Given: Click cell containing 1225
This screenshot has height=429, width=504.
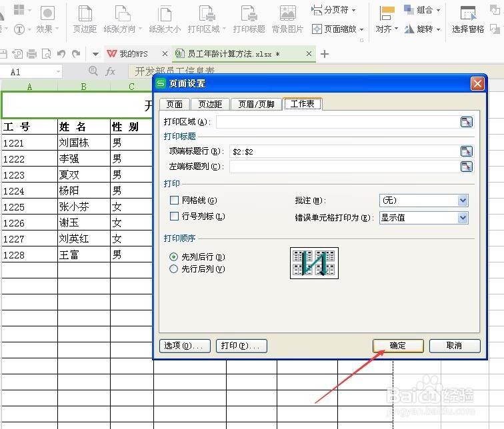Looking at the screenshot, I should point(29,207).
